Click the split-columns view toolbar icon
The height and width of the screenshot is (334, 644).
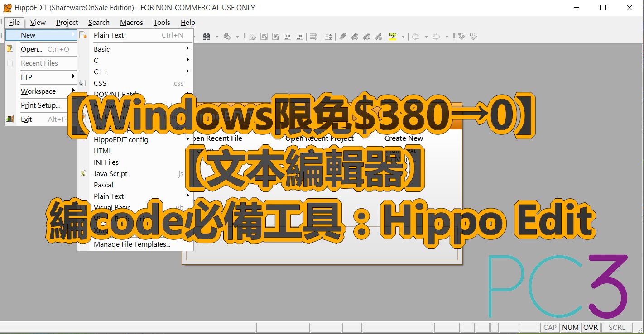(x=328, y=37)
